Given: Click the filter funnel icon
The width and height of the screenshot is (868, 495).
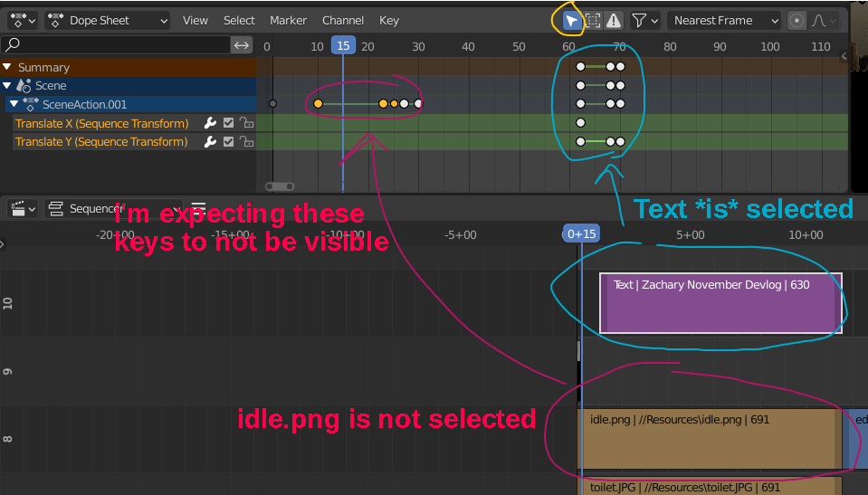Looking at the screenshot, I should click(639, 21).
